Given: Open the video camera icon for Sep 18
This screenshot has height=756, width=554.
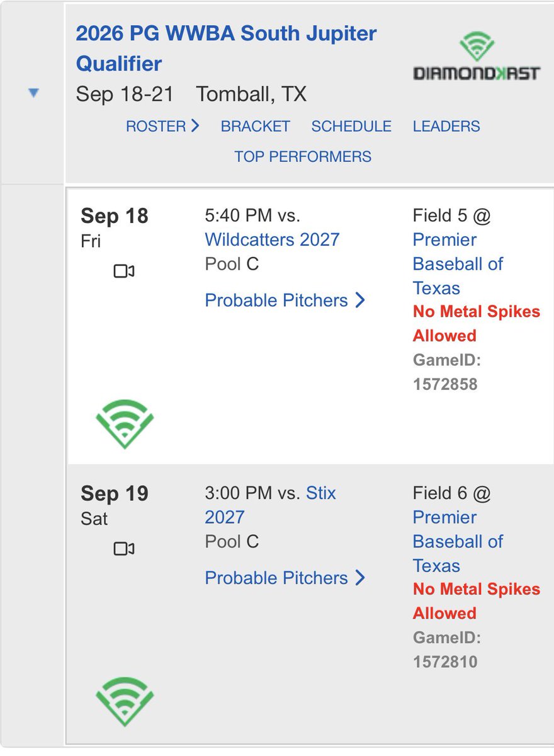Looking at the screenshot, I should [124, 271].
